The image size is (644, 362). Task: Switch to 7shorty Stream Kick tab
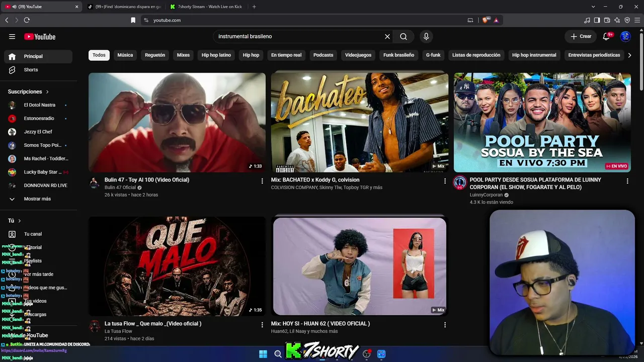click(206, 7)
